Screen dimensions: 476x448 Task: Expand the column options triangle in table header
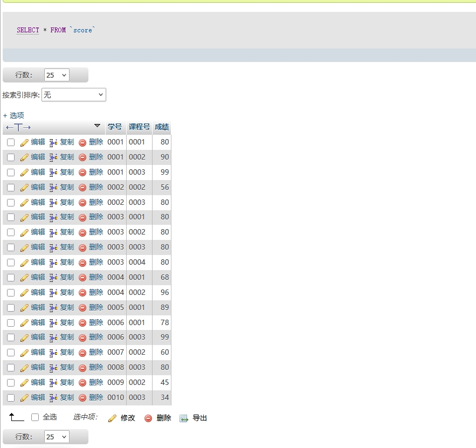(97, 126)
